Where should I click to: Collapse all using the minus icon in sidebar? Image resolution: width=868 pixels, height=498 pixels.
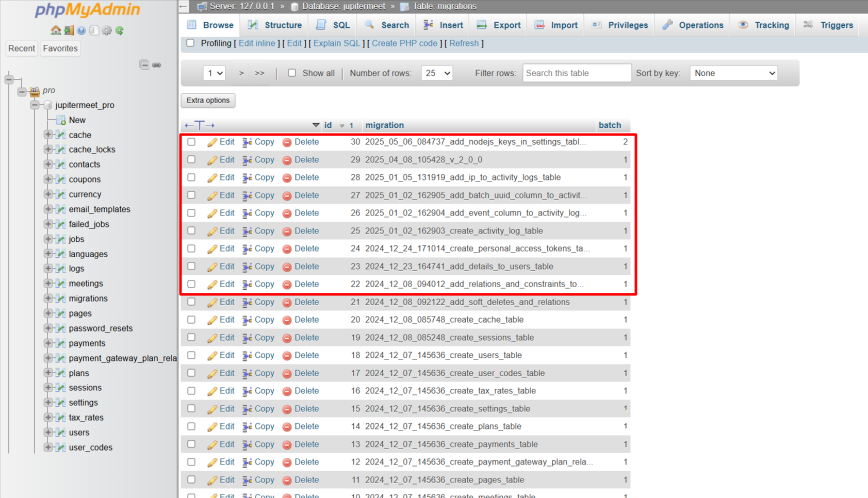(x=144, y=65)
